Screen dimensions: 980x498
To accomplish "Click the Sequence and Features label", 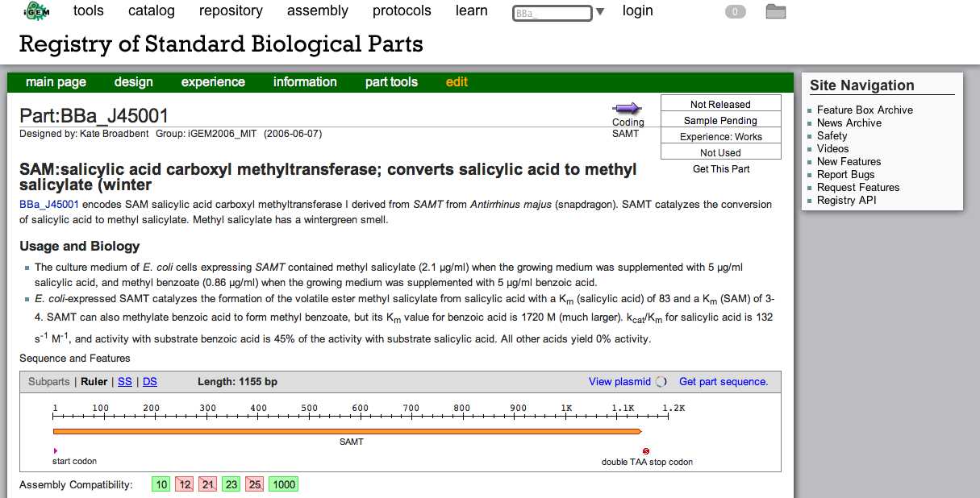I will [x=75, y=359].
